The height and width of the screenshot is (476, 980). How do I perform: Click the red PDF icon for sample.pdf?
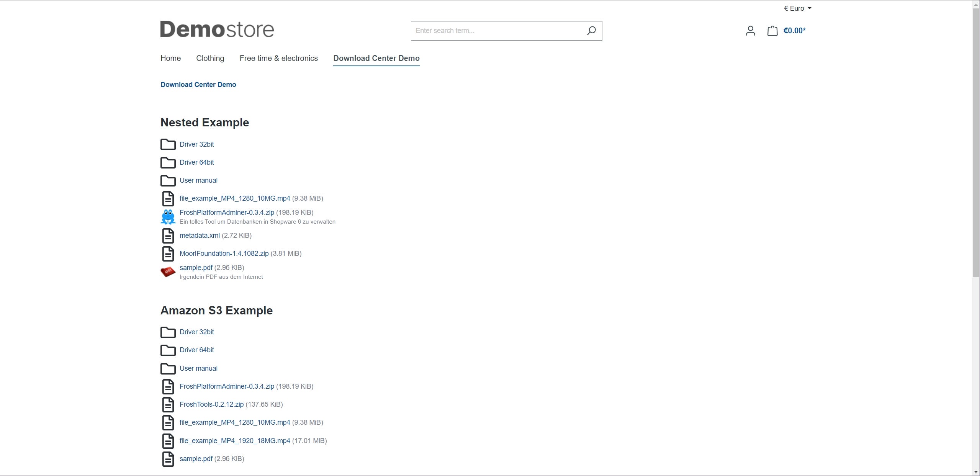(168, 272)
